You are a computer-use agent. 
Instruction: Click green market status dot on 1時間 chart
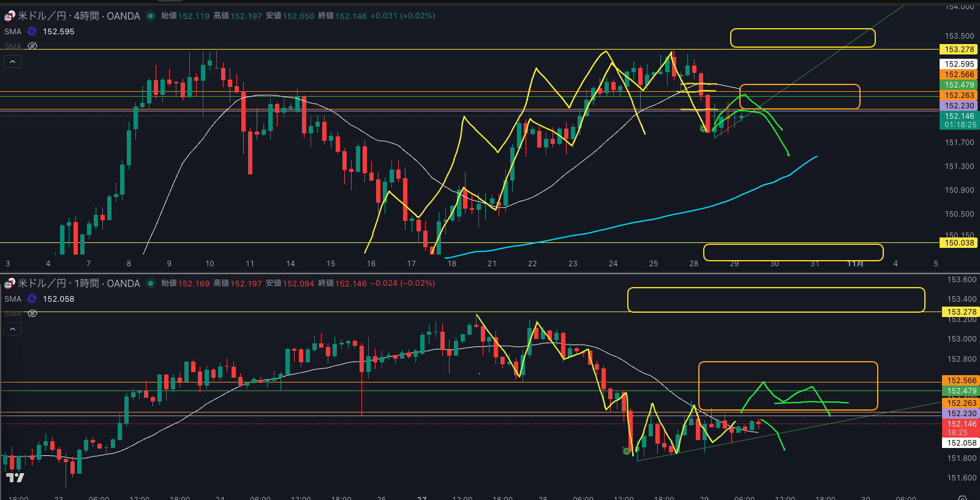click(151, 283)
